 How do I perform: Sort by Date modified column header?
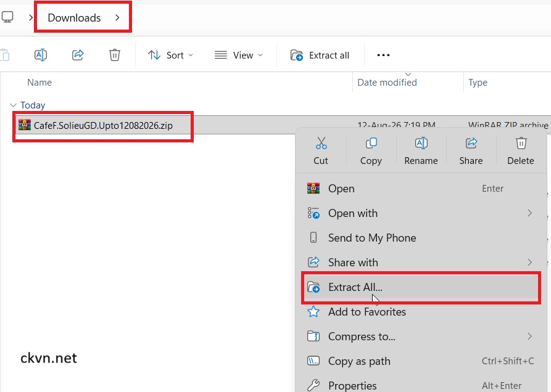(387, 83)
